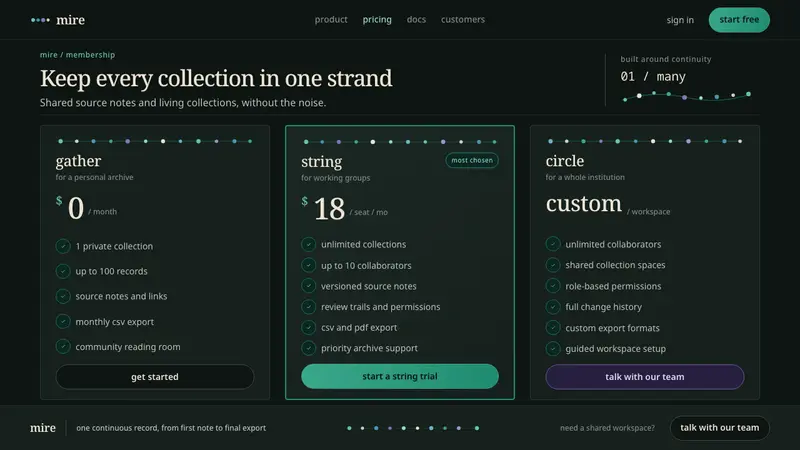Open the customers navigation link

(463, 19)
